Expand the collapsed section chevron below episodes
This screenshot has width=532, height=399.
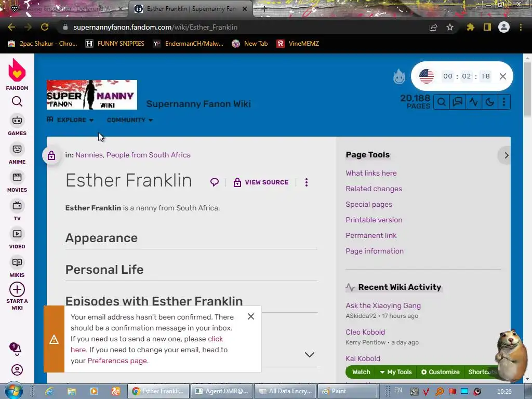coord(310,354)
